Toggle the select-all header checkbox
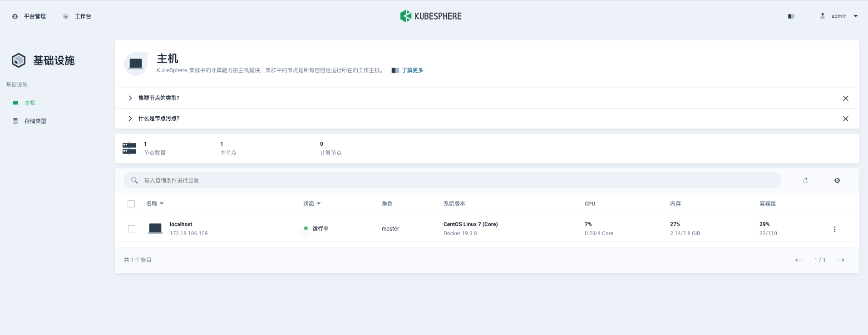The height and width of the screenshot is (335, 868). [x=131, y=204]
